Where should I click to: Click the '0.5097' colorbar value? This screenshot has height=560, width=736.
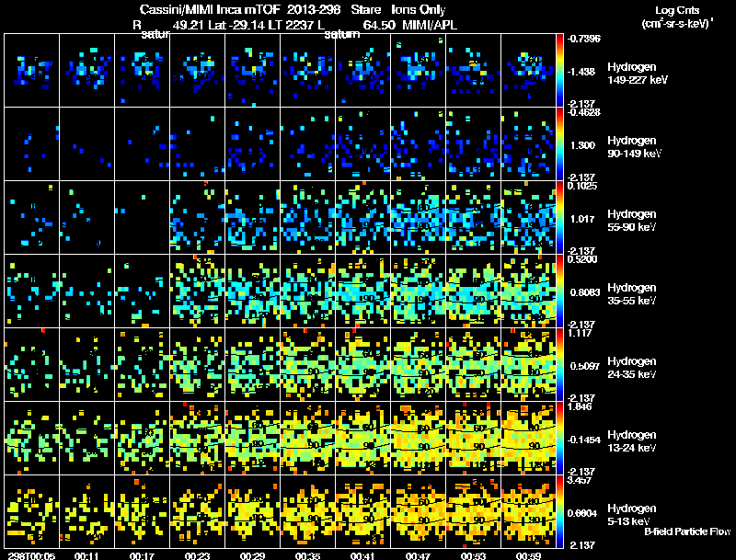click(585, 366)
